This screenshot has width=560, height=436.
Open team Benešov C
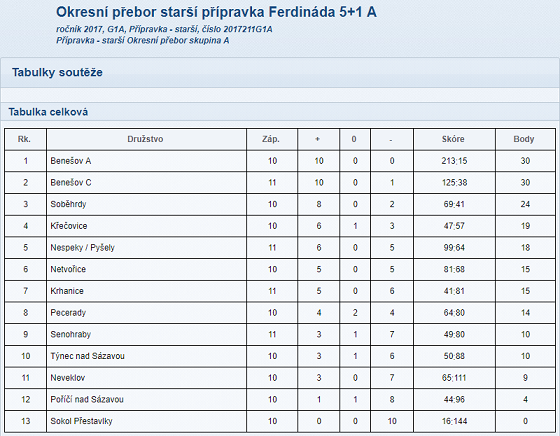tap(71, 183)
